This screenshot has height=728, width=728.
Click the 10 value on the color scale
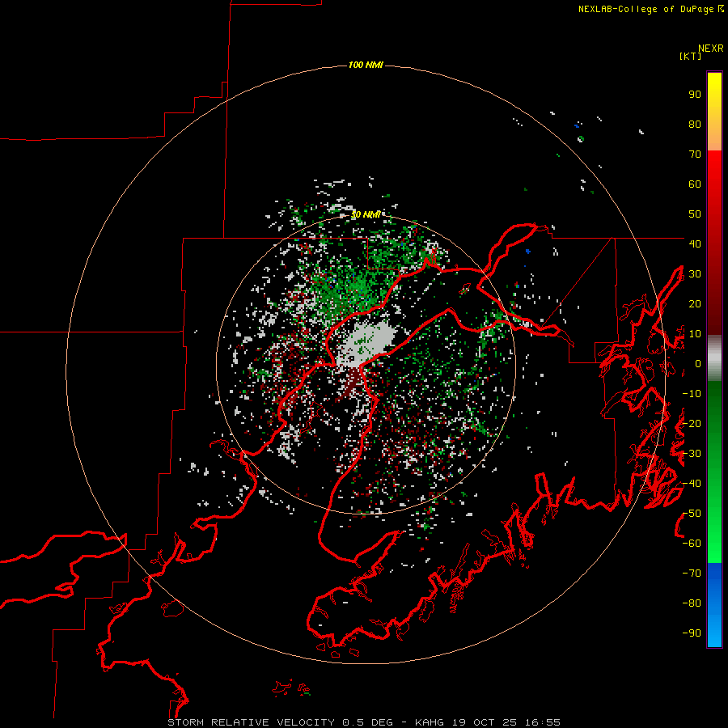coord(695,334)
